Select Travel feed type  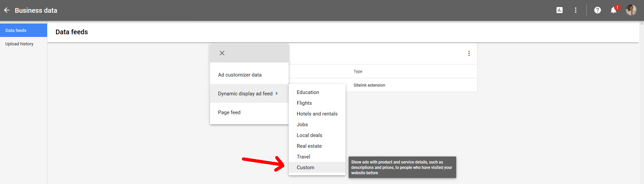pos(317,156)
